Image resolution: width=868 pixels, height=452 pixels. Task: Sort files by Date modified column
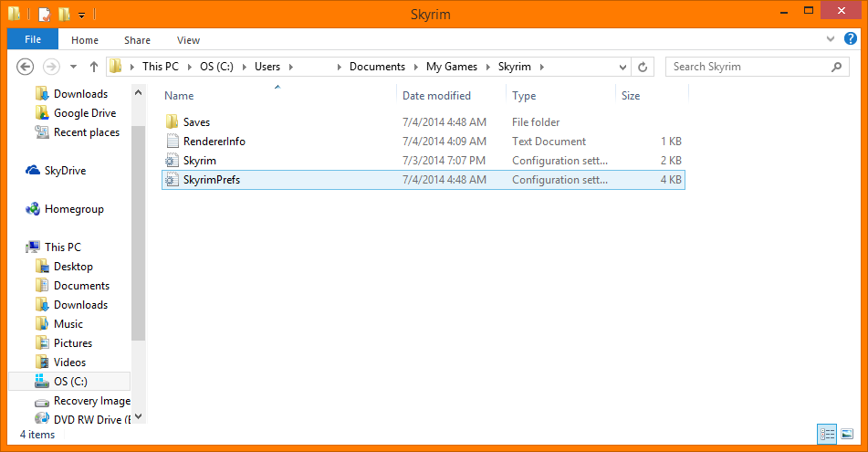tap(436, 96)
